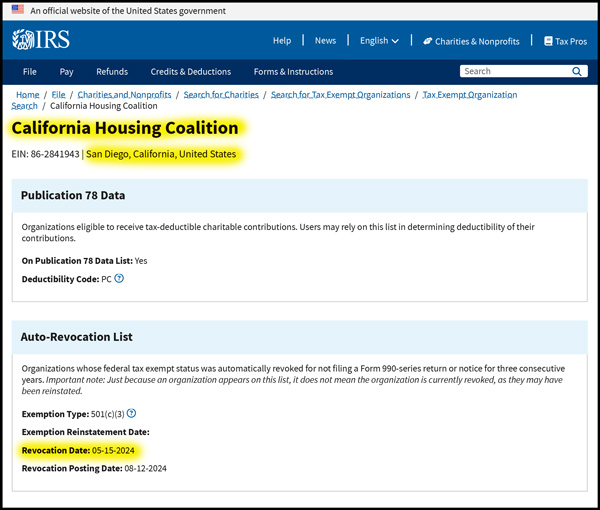Image resolution: width=600 pixels, height=510 pixels.
Task: Click On Publication 78 Data List: Yes
Action: tap(85, 261)
